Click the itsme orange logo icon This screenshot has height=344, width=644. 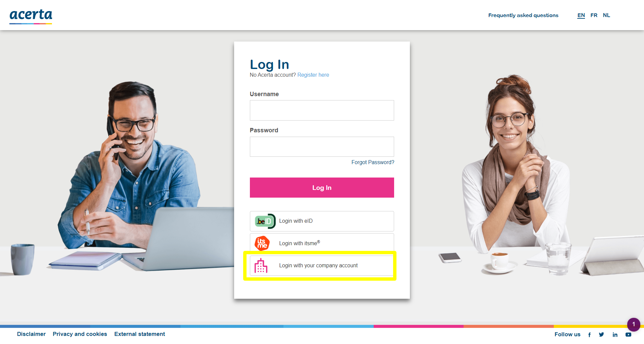(x=262, y=244)
